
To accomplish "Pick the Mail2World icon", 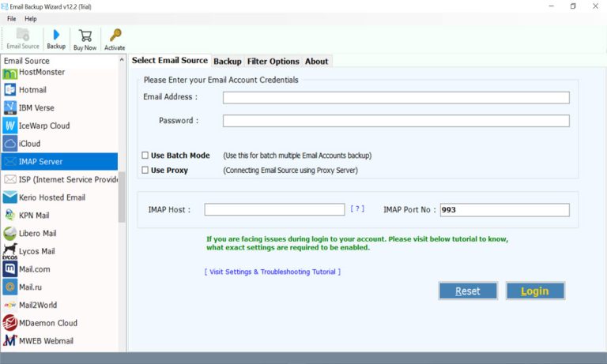I will click(10, 305).
